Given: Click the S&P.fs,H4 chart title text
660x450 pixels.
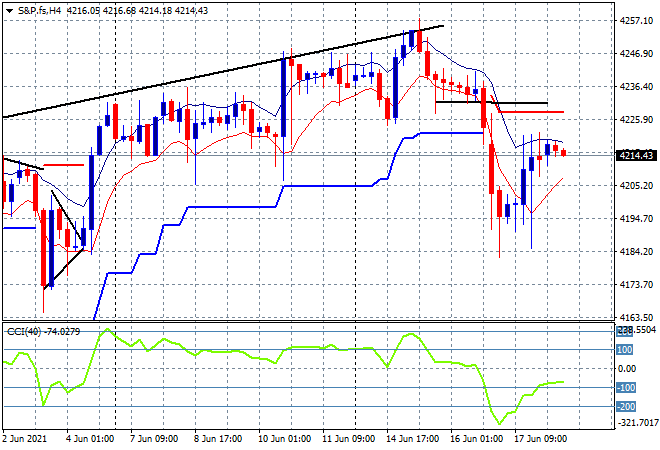Looking at the screenshot, I should click(x=39, y=11).
